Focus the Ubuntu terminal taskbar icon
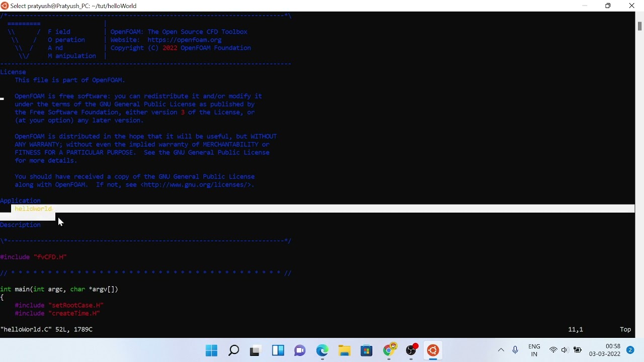Screen dimensions: 644x362 433,350
